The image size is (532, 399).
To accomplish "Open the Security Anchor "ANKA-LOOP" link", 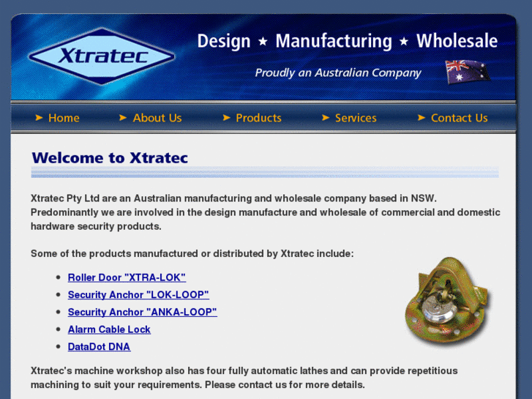I will 143,312.
